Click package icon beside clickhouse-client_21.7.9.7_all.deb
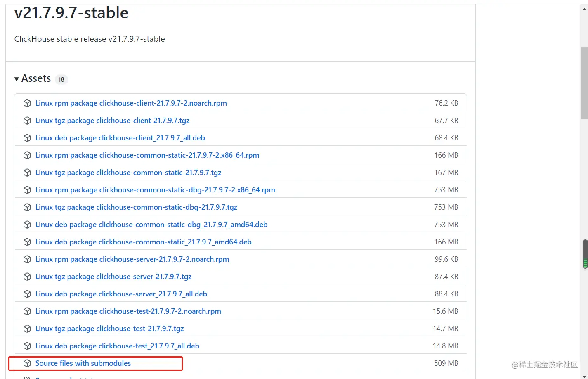 coord(27,138)
